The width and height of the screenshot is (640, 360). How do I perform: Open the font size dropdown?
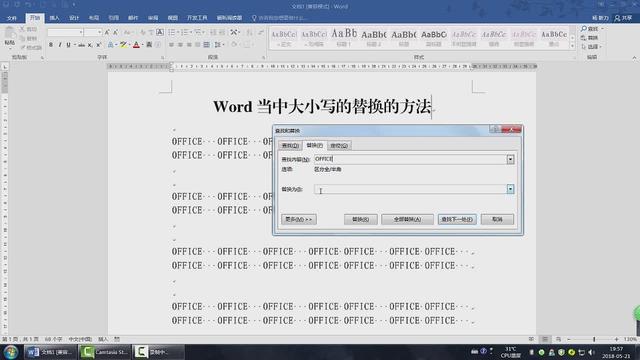pos(99,32)
